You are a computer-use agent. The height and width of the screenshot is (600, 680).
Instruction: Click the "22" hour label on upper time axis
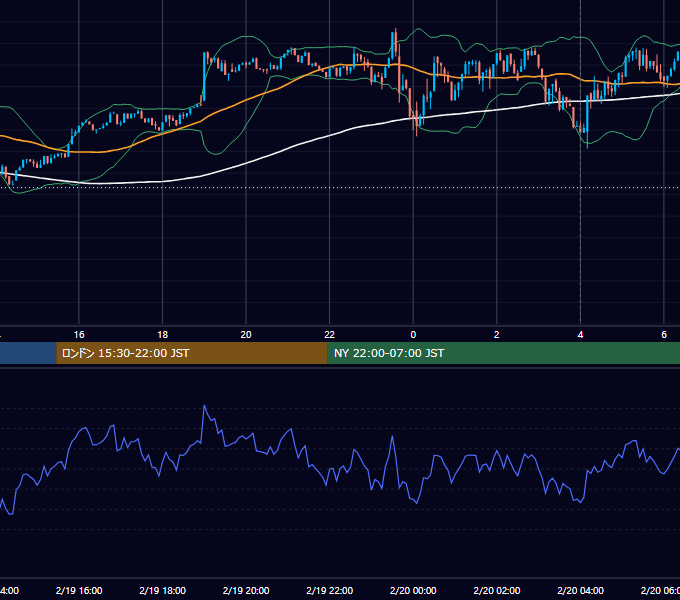click(x=330, y=335)
